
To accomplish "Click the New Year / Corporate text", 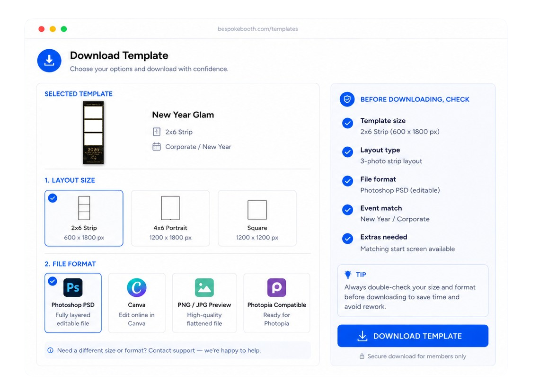I will coord(395,219).
